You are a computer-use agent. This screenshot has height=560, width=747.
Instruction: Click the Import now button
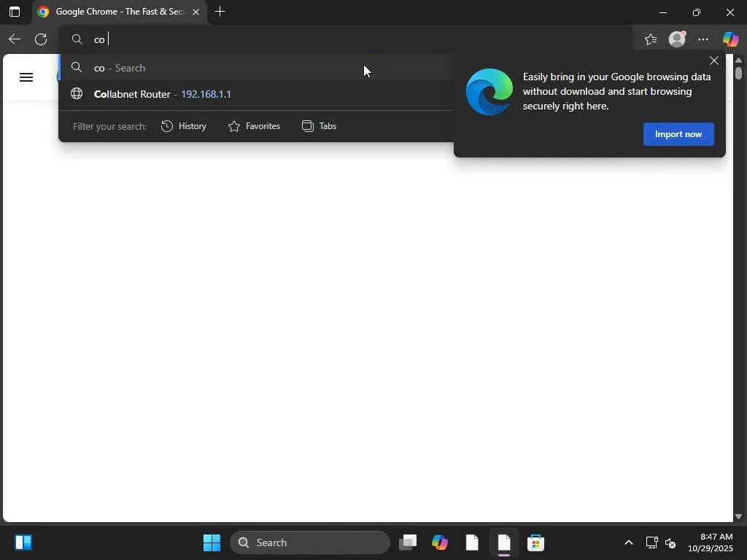point(678,134)
